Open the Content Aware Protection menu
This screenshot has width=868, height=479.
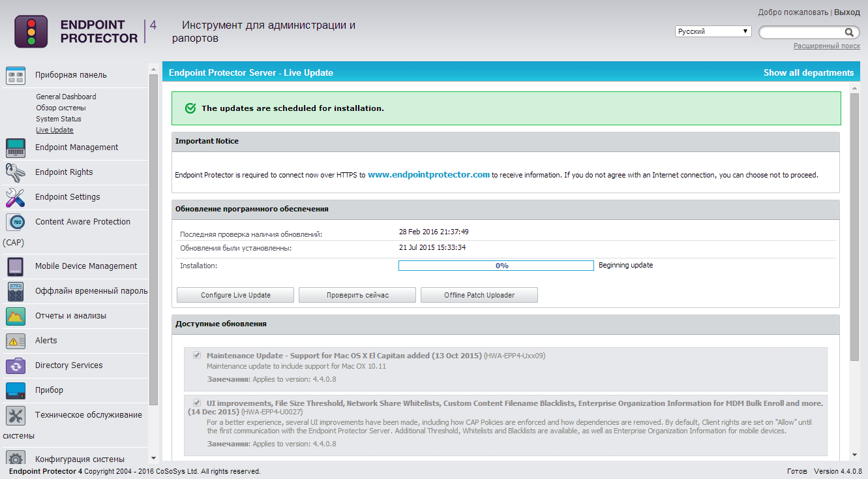tap(83, 222)
